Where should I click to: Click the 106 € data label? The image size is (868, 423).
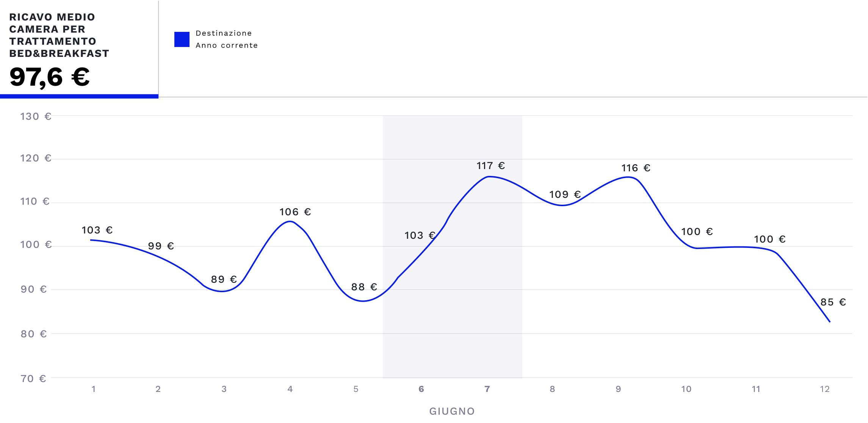(x=295, y=212)
